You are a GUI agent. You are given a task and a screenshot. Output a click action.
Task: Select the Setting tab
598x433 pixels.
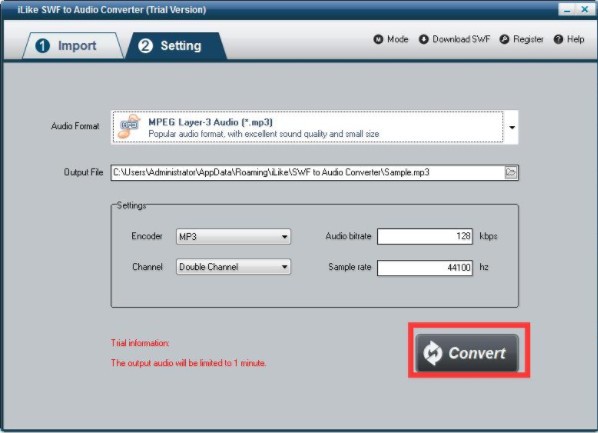[176, 46]
